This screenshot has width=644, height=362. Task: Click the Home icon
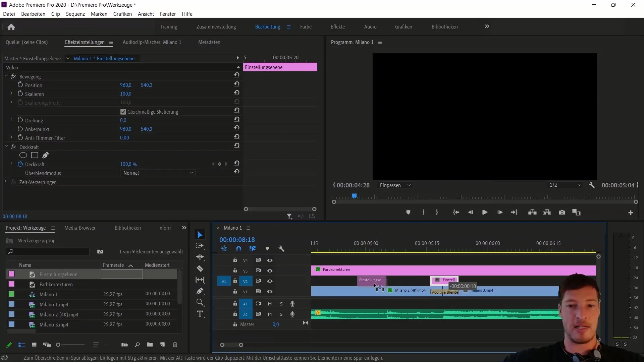[x=11, y=27]
